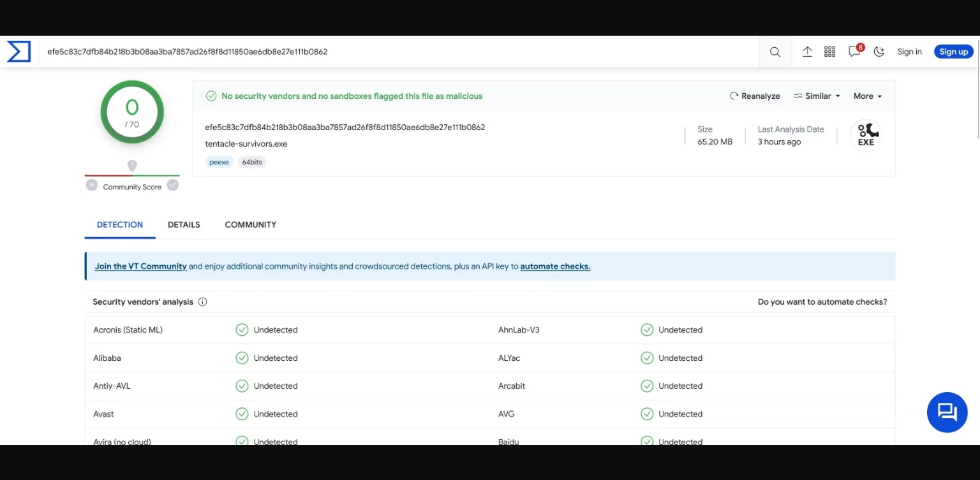Screen dimensions: 980x480
Task: Open the notifications comment icon
Action: coord(854,52)
